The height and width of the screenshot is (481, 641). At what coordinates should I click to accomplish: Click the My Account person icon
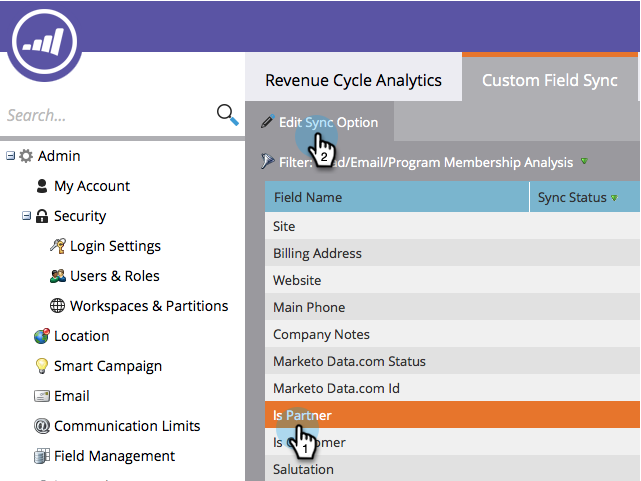[42, 186]
